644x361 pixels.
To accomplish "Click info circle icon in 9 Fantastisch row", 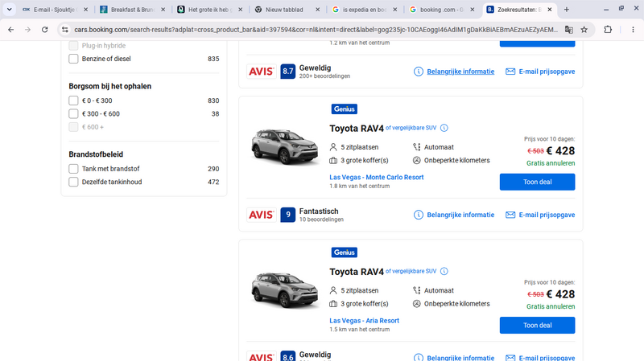I will pos(418,215).
